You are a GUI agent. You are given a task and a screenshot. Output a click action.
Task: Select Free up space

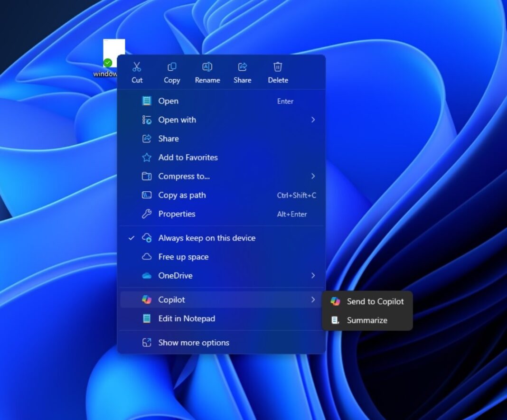pyautogui.click(x=183, y=257)
